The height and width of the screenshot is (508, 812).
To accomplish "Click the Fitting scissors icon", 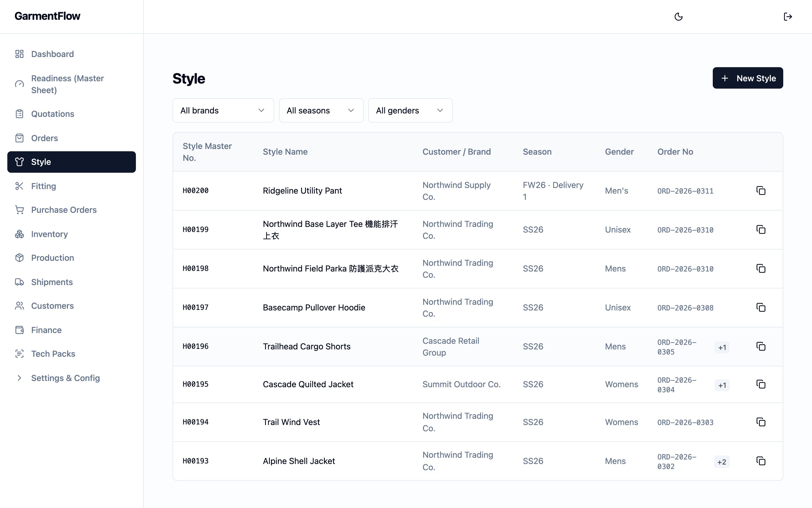I will tap(19, 186).
